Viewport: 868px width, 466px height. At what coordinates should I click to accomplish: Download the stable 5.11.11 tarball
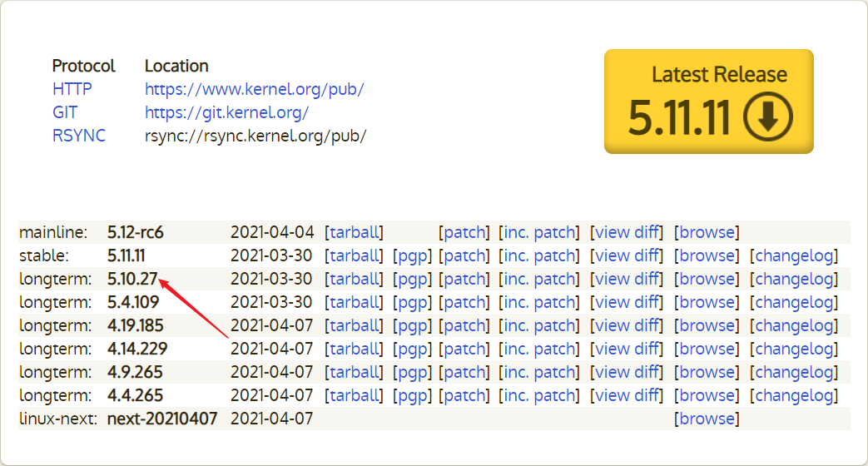coord(354,255)
